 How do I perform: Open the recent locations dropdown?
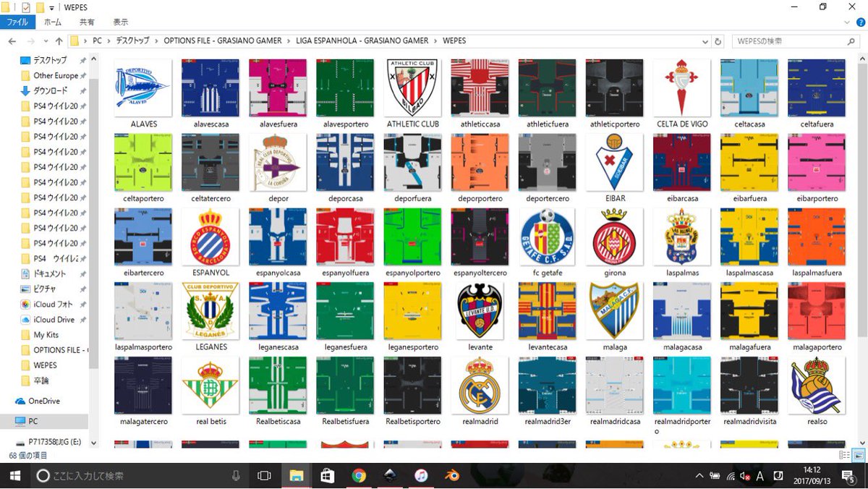pyautogui.click(x=46, y=41)
